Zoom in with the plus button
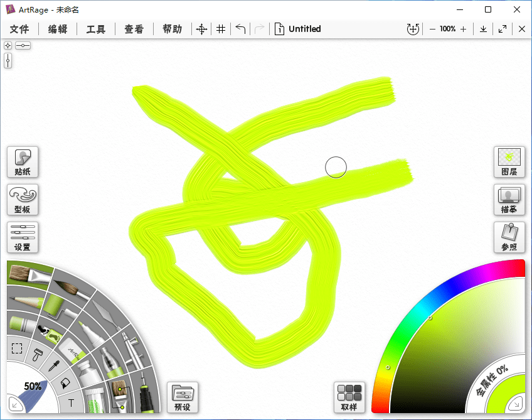 click(463, 29)
